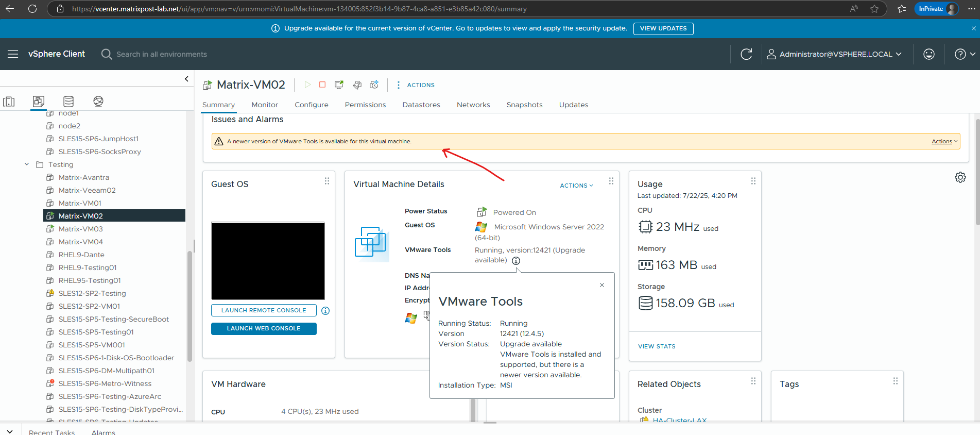Image resolution: width=980 pixels, height=435 pixels.
Task: Open the alarm Actions dropdown
Action: pyautogui.click(x=944, y=141)
